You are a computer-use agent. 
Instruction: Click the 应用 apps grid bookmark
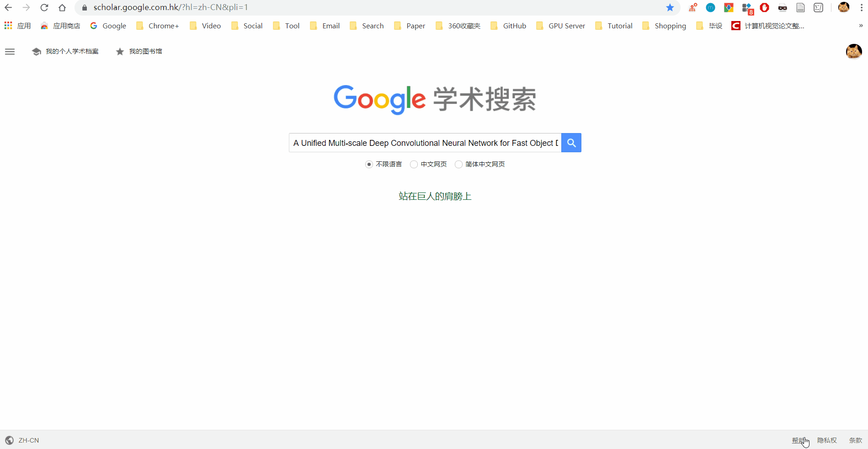(17, 26)
